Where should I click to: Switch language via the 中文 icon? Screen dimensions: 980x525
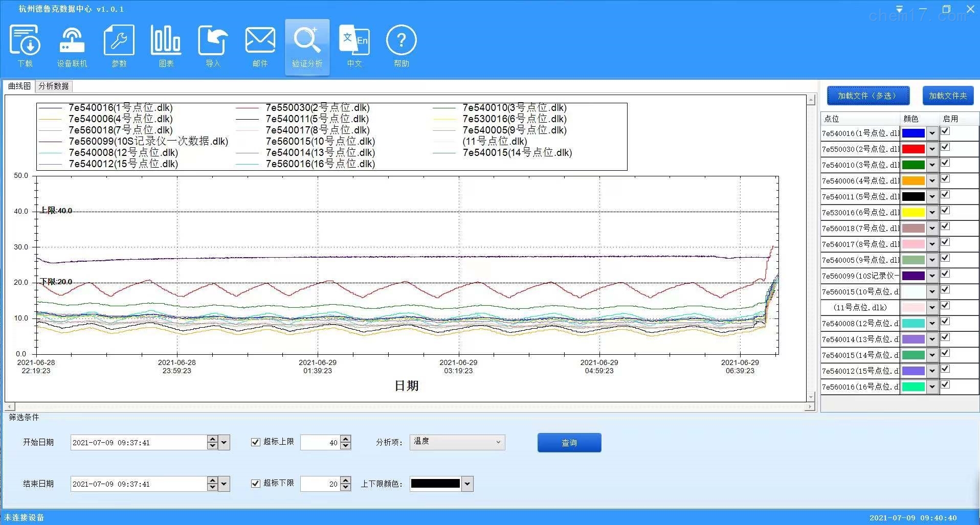[x=354, y=46]
